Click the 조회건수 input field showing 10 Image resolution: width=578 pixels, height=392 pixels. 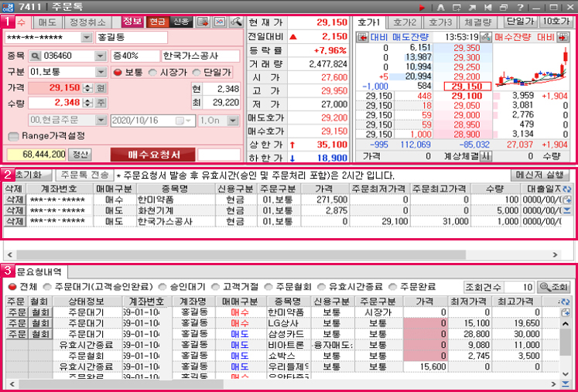[520, 287]
